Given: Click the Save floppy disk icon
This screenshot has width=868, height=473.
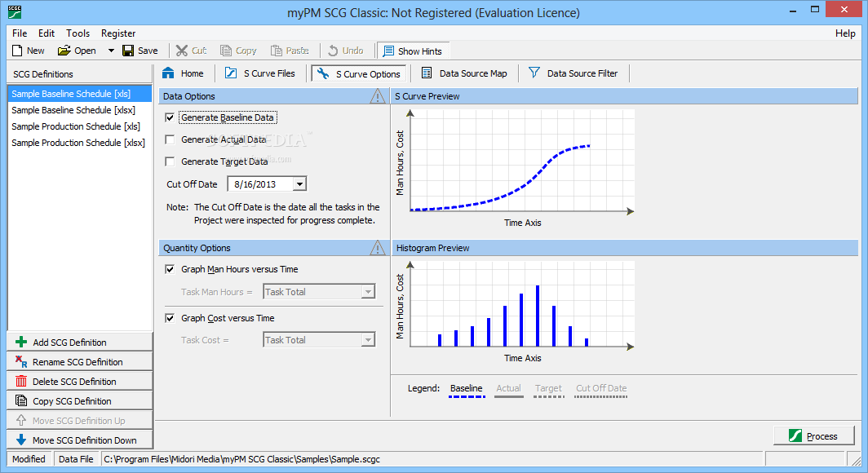Looking at the screenshot, I should [x=128, y=51].
